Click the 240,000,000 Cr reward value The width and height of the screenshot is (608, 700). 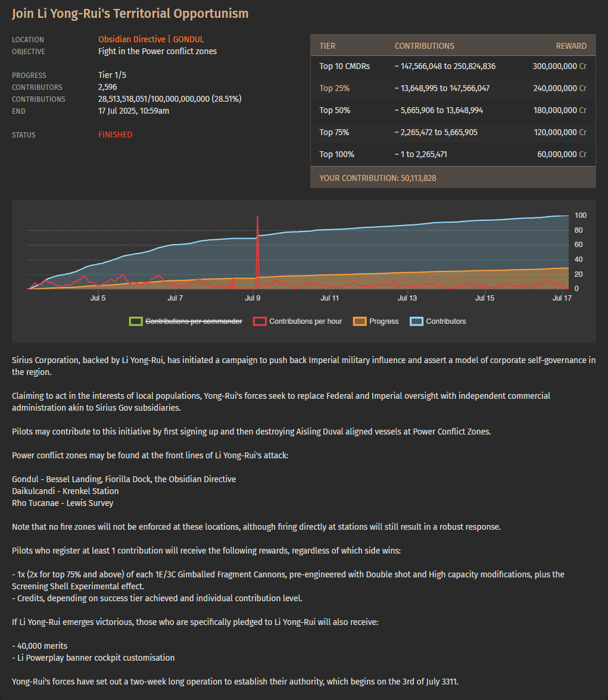pyautogui.click(x=560, y=88)
